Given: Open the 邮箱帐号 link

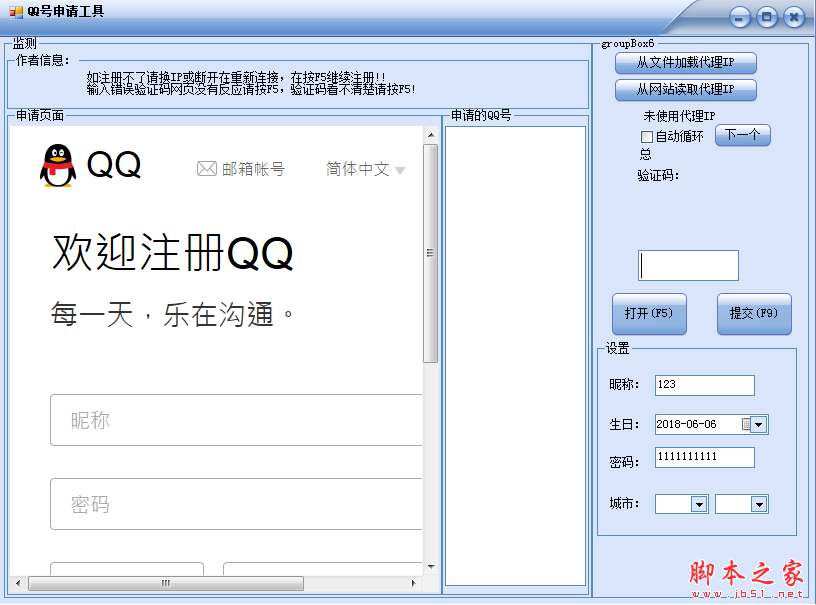Looking at the screenshot, I should 253,169.
